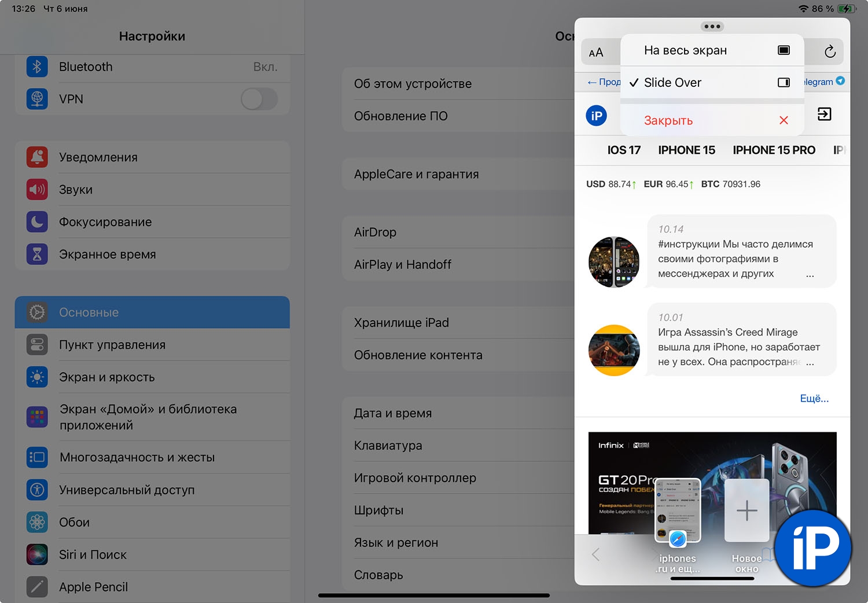The image size is (868, 603).
Task: Tap the Siri и Поиск icon
Action: [37, 554]
